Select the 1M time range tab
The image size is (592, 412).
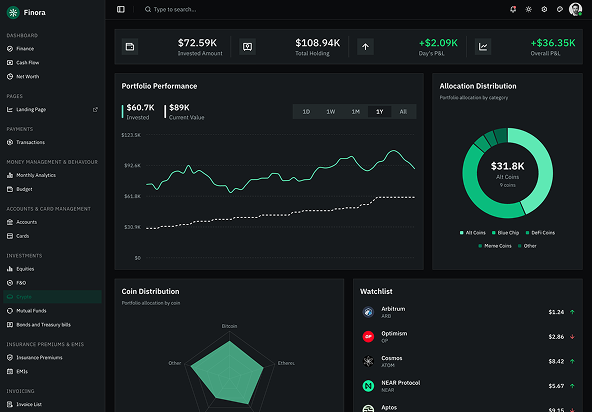point(355,112)
